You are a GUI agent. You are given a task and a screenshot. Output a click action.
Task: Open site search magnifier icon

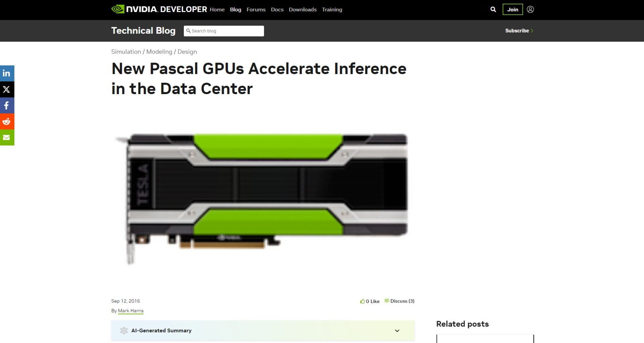(493, 9)
